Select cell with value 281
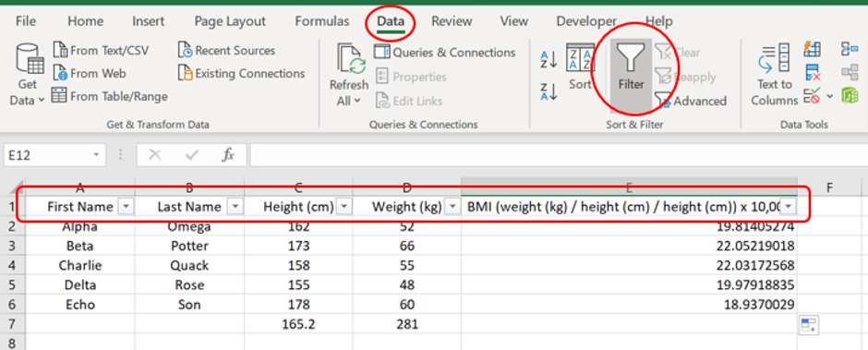868x350 pixels. pyautogui.click(x=407, y=324)
